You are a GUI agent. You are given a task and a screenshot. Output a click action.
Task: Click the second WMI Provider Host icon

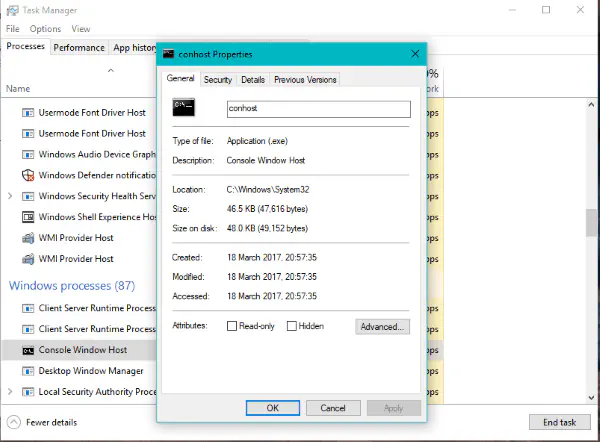[28, 259]
